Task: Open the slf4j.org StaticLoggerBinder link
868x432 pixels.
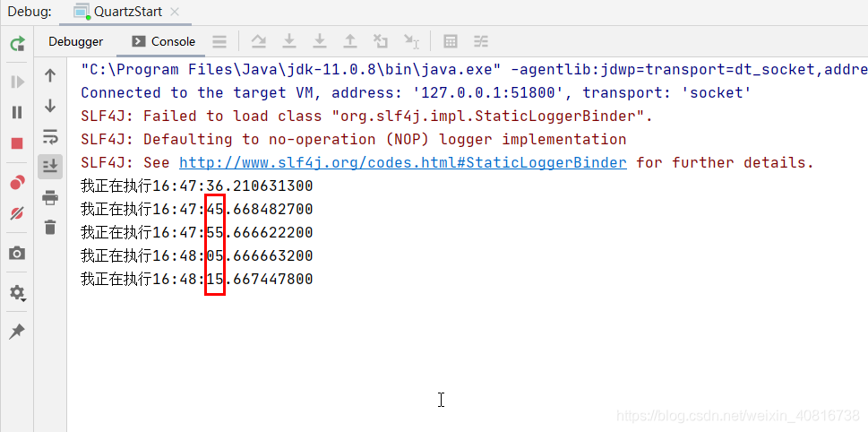Action: tap(403, 163)
